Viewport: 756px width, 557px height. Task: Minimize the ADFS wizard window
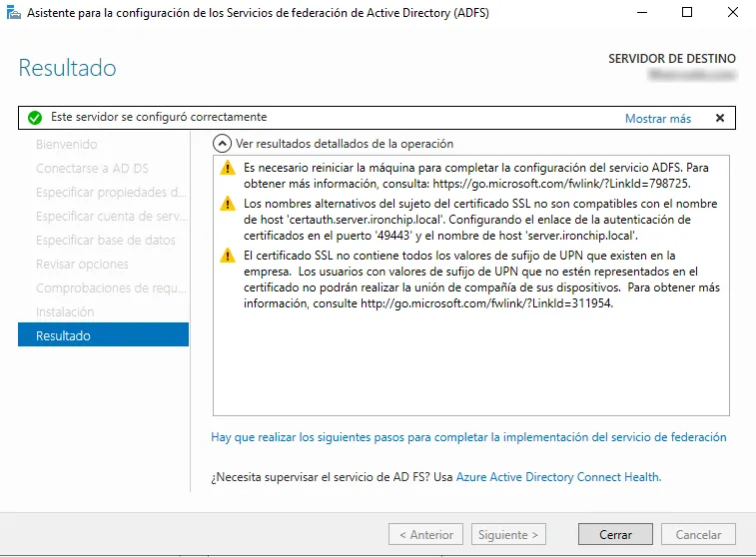642,13
